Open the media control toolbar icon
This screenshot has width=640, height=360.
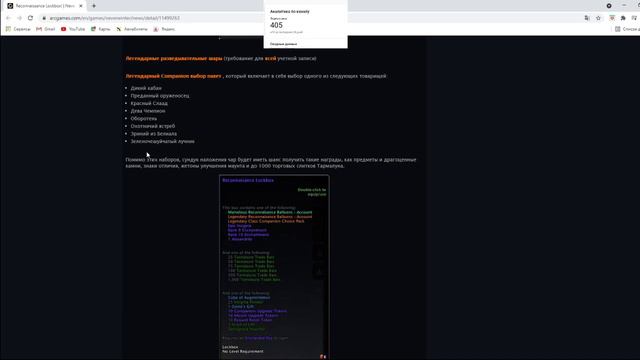tap(634, 18)
